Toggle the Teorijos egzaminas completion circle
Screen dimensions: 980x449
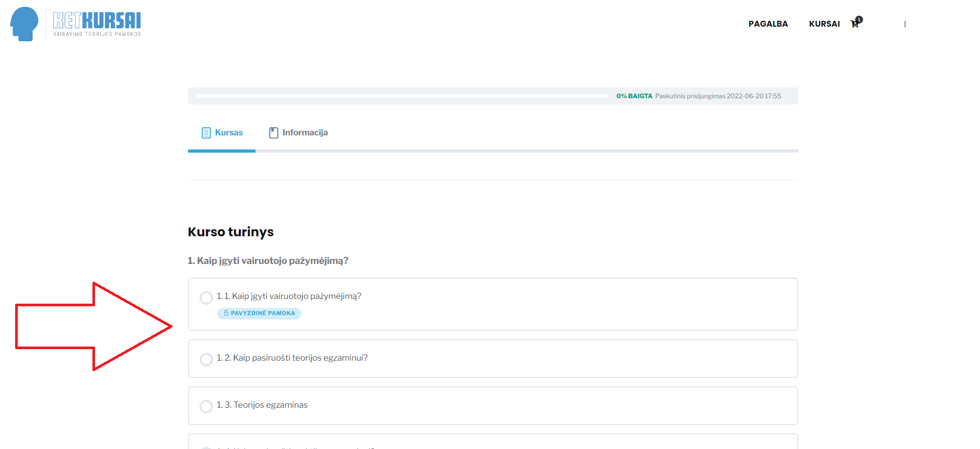(x=206, y=407)
